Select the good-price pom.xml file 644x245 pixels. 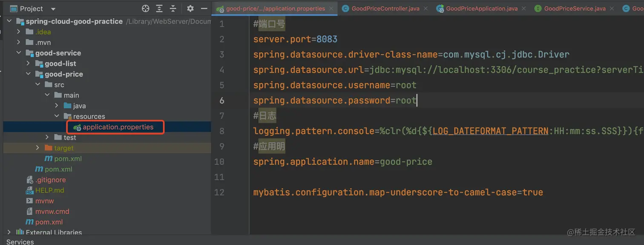click(68, 159)
